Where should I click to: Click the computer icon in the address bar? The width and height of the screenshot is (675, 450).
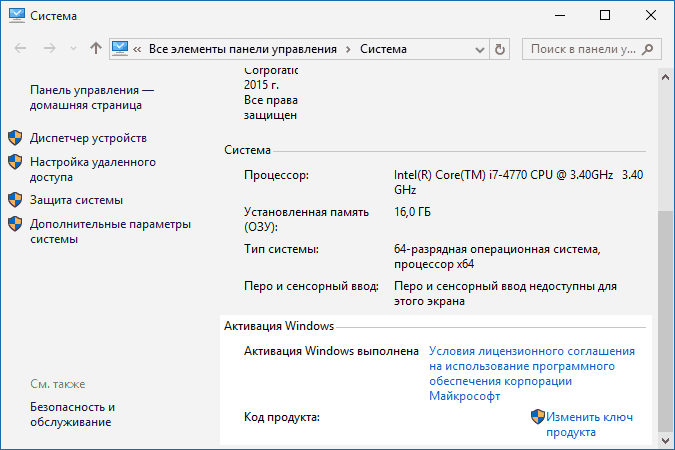[122, 48]
